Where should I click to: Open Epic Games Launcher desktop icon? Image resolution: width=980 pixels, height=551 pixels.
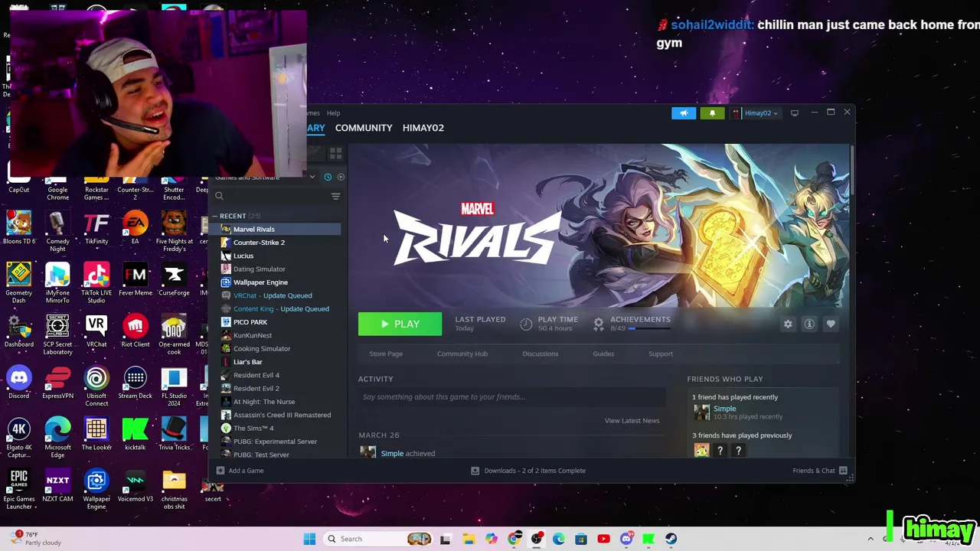[19, 488]
